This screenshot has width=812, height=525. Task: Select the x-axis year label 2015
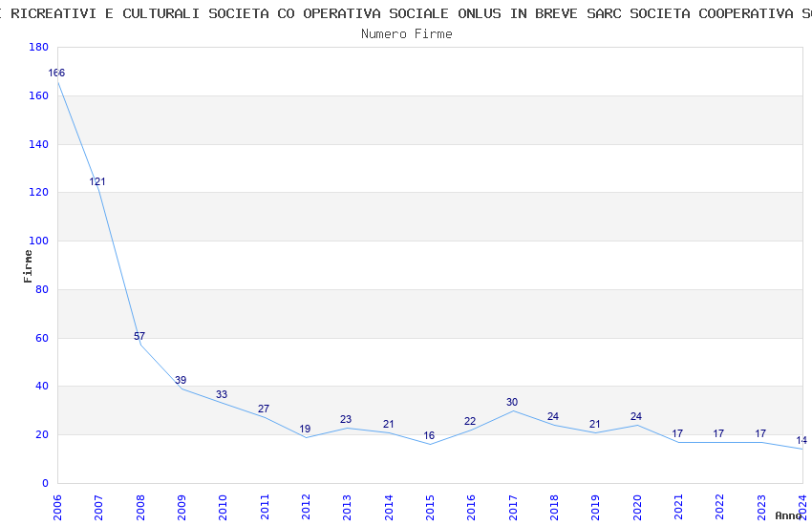point(430,508)
